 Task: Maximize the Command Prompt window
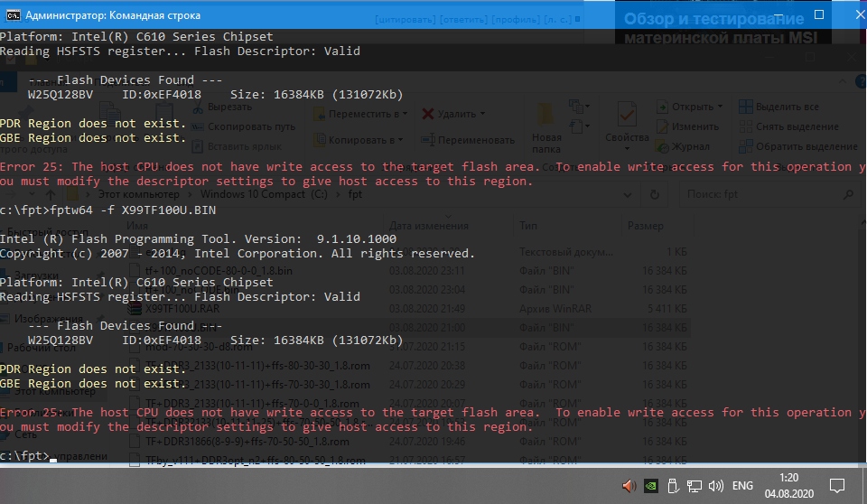click(819, 14)
